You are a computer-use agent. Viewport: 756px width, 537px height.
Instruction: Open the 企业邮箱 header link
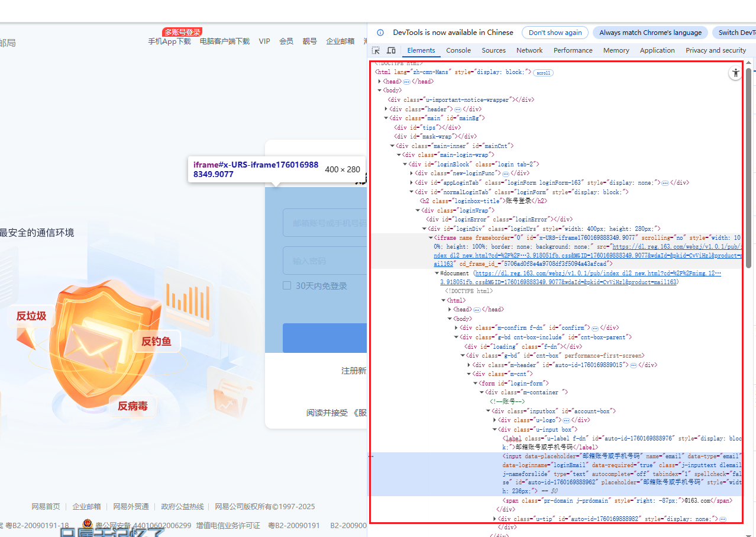(340, 41)
